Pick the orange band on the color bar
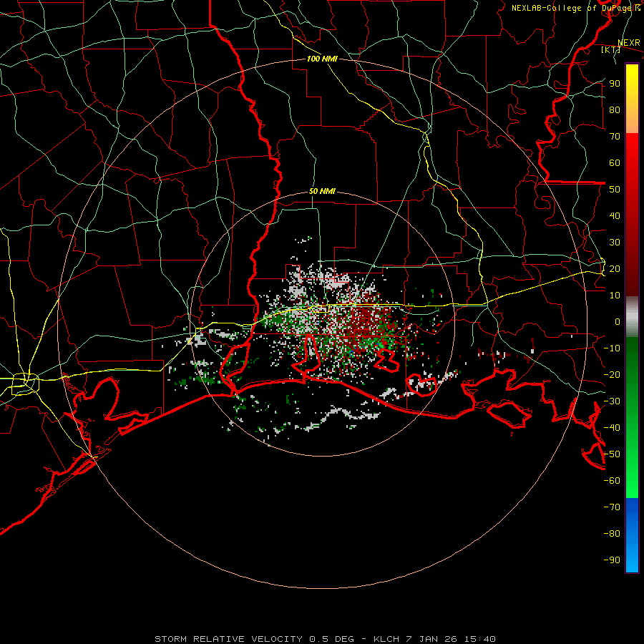 click(632, 119)
